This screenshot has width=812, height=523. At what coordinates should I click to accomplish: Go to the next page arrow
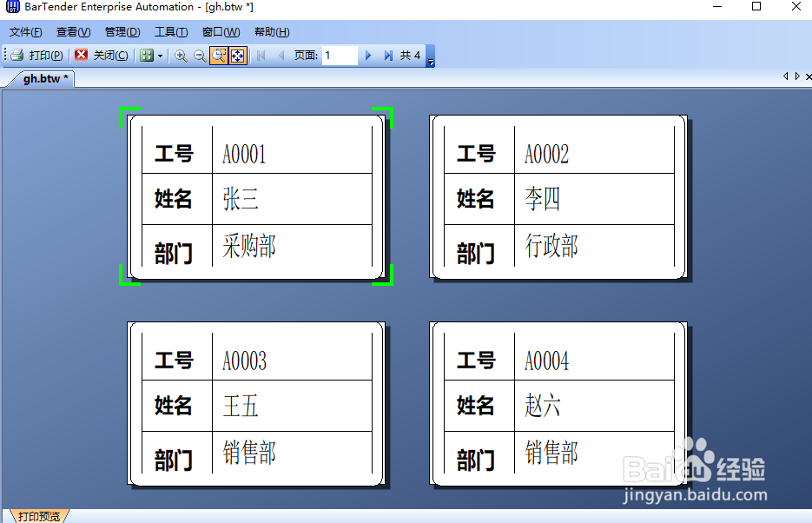(x=368, y=56)
